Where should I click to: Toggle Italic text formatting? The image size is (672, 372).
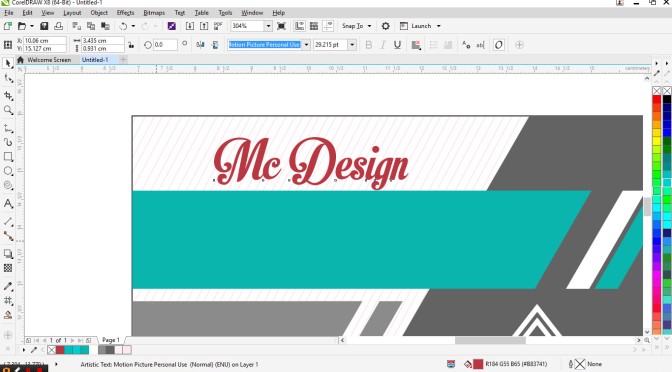[x=383, y=45]
